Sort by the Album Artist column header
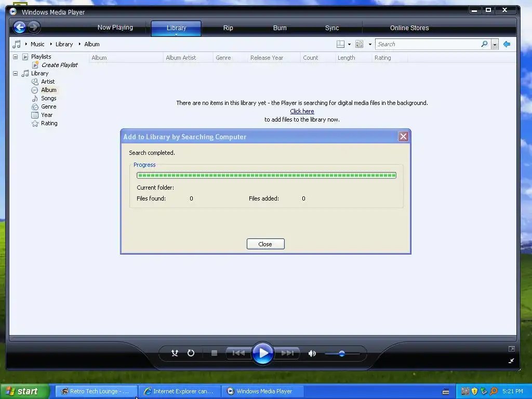 pos(188,58)
